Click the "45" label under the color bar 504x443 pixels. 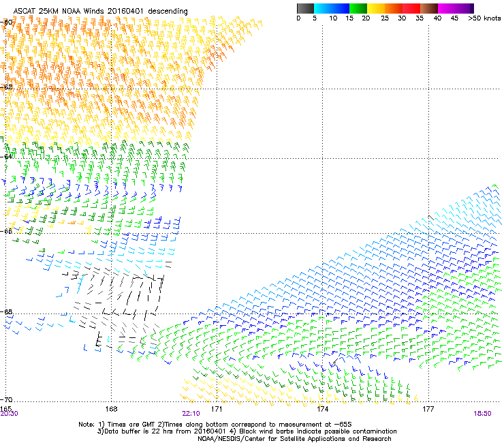point(454,18)
